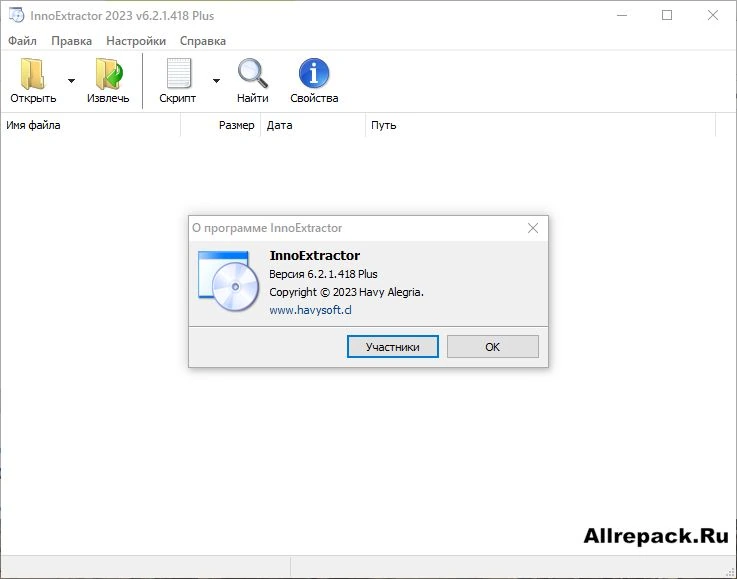Image resolution: width=737 pixels, height=579 pixels.
Task: Expand the dropdown arrow next to Открыть
Action: (x=71, y=81)
